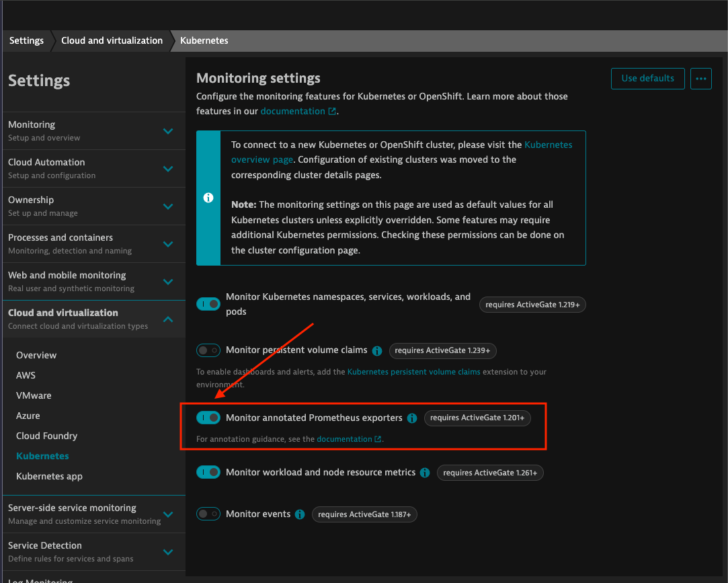Expand the Monitoring settings section chevron
This screenshot has width=728, height=583.
pos(168,131)
